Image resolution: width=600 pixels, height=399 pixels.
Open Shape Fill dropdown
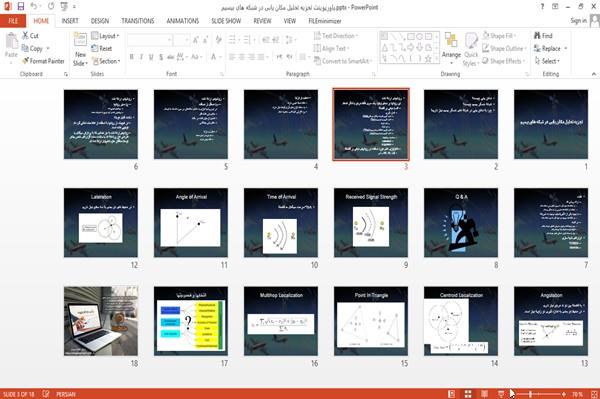click(x=499, y=36)
